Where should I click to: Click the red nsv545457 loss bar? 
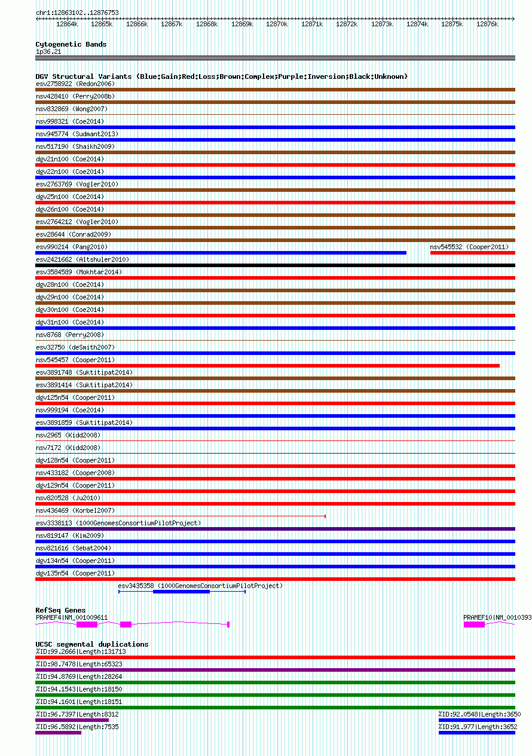point(267,366)
